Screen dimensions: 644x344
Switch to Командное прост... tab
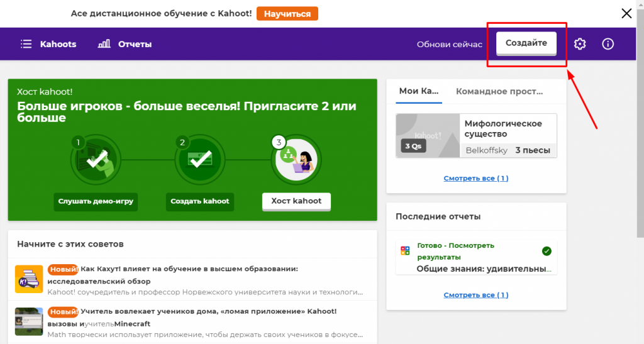coord(499,92)
